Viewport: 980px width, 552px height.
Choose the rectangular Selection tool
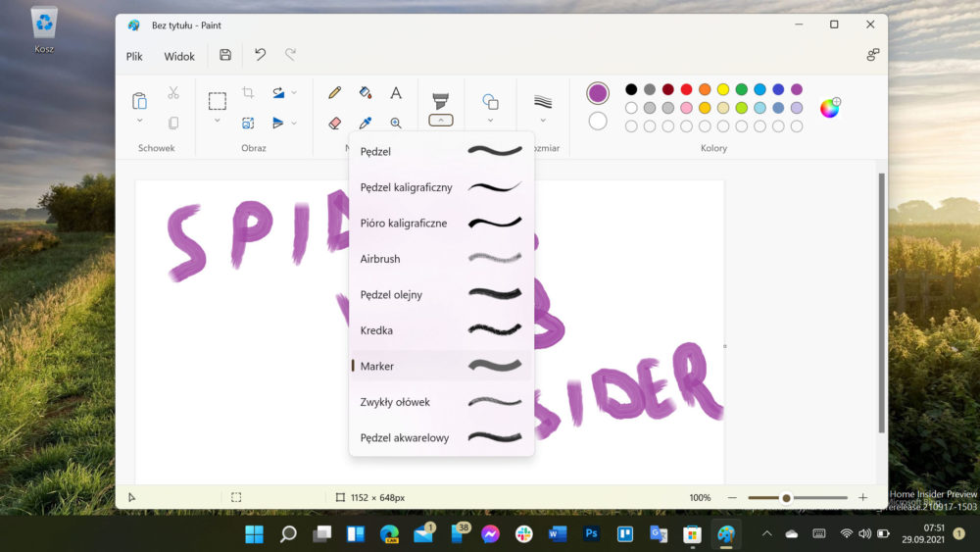tap(218, 101)
